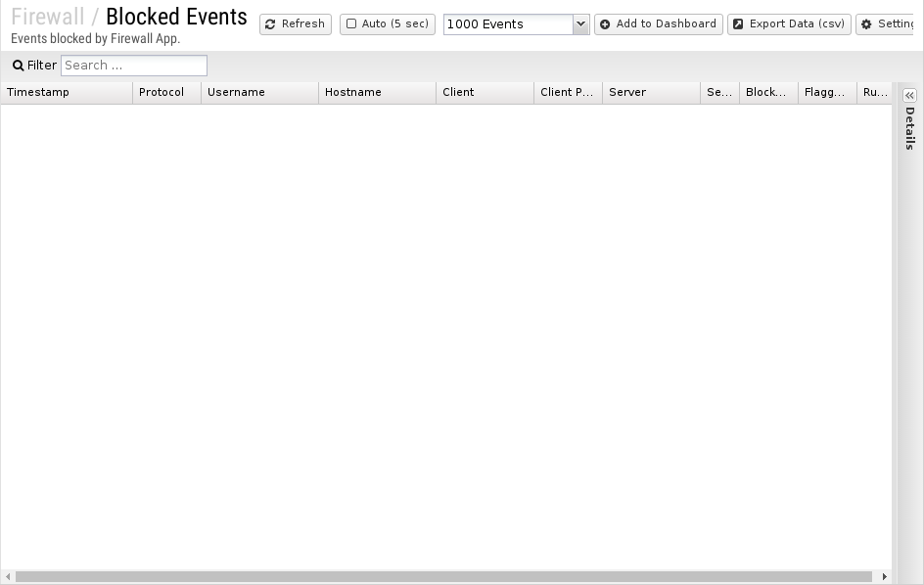Click Add to Dashboard button

point(658,24)
